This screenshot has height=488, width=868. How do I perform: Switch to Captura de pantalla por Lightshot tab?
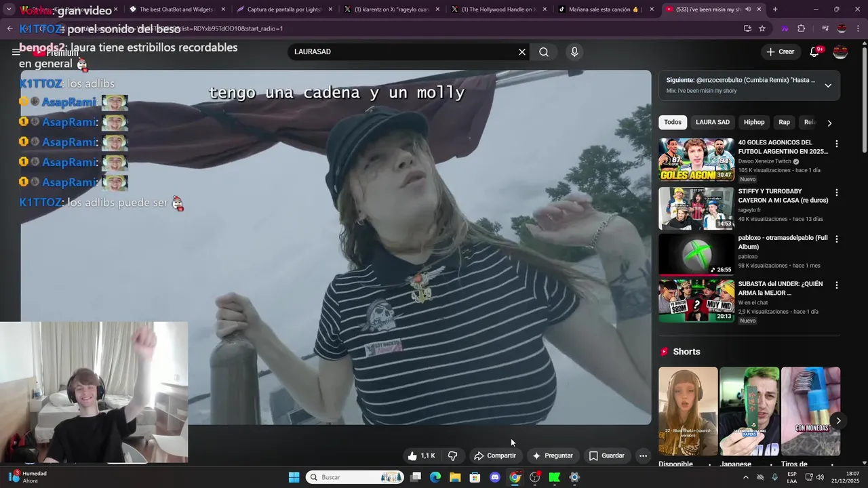(x=285, y=9)
